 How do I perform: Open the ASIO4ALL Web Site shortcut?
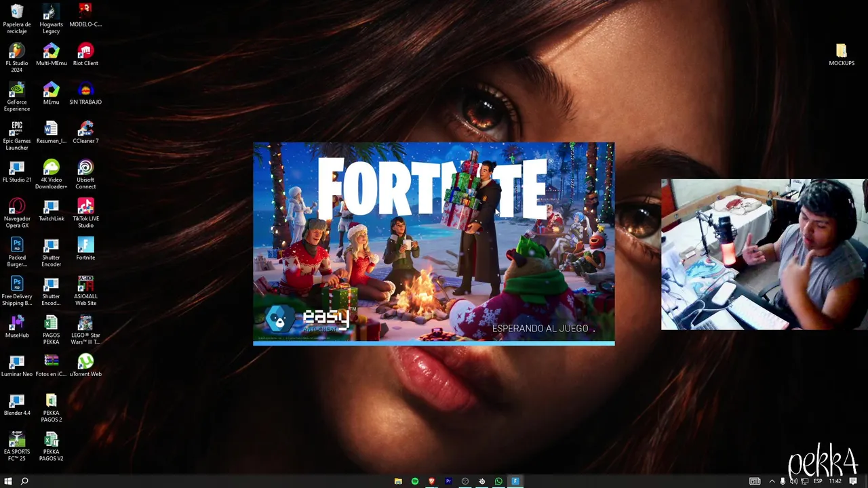point(85,291)
